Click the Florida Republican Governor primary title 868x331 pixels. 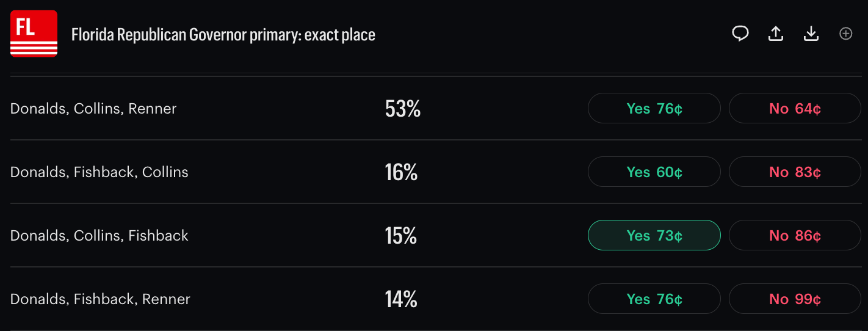223,35
